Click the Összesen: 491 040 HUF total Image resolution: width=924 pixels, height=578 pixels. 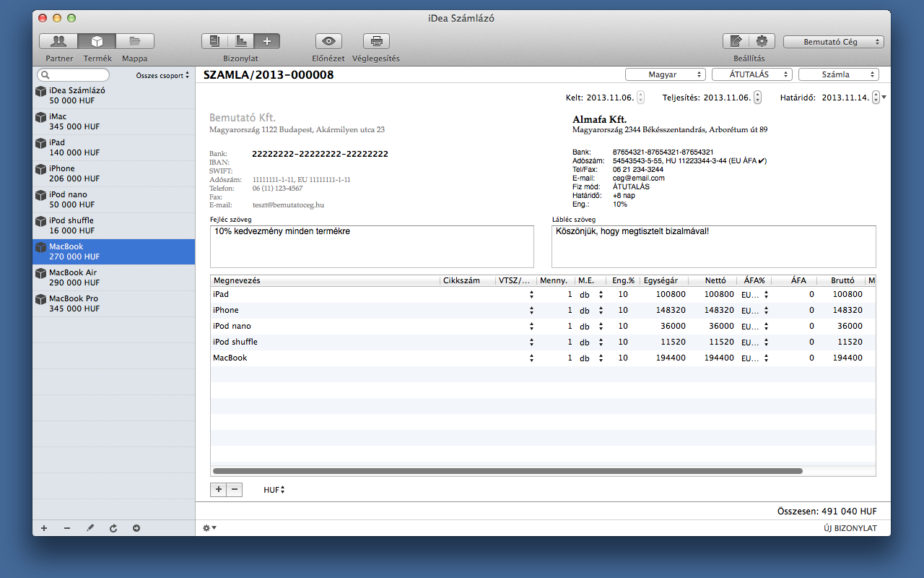click(827, 511)
